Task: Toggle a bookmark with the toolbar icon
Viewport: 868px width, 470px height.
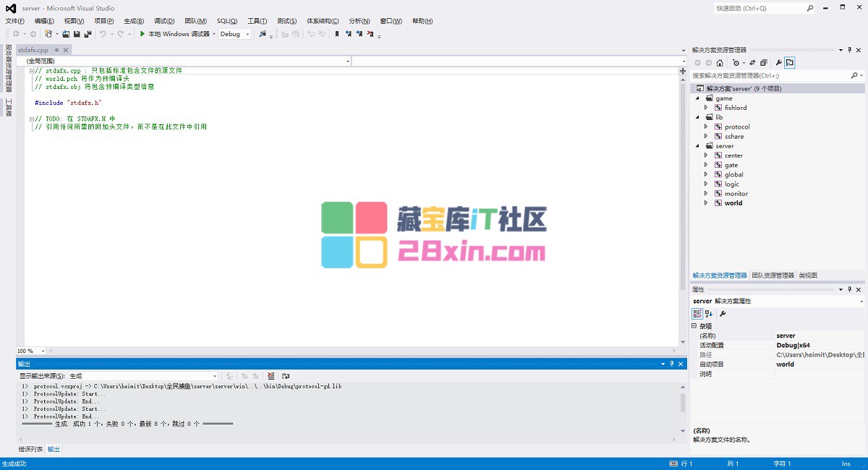Action: (337, 34)
